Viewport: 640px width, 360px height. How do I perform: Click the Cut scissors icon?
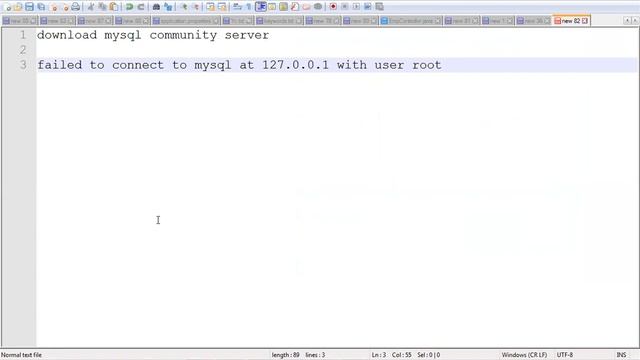(91, 7)
